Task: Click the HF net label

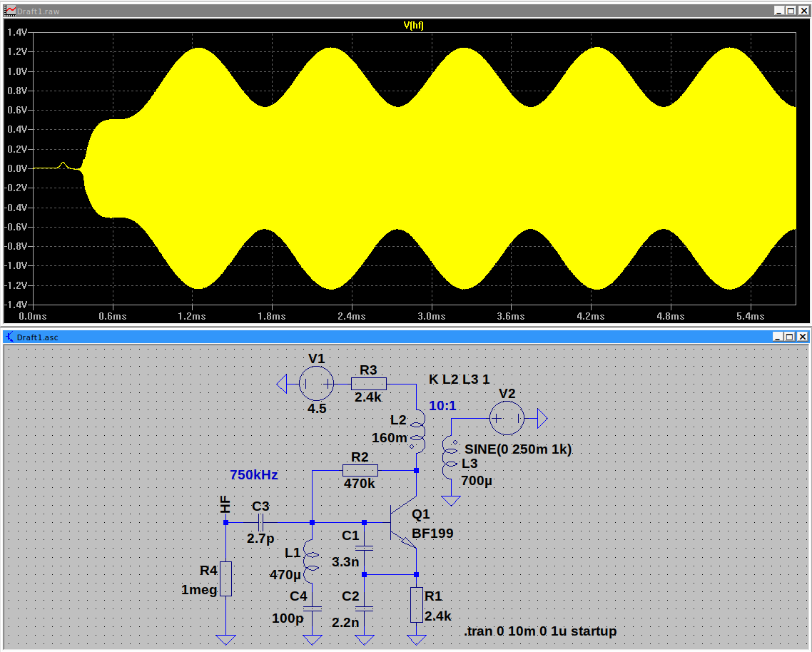Action: click(225, 504)
